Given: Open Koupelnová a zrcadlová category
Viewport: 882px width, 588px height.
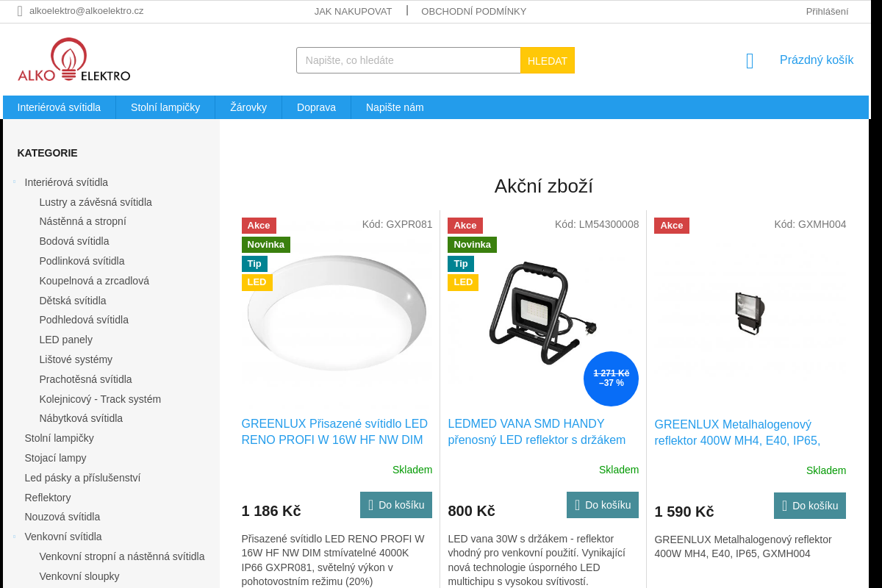Looking at the screenshot, I should [x=94, y=281].
